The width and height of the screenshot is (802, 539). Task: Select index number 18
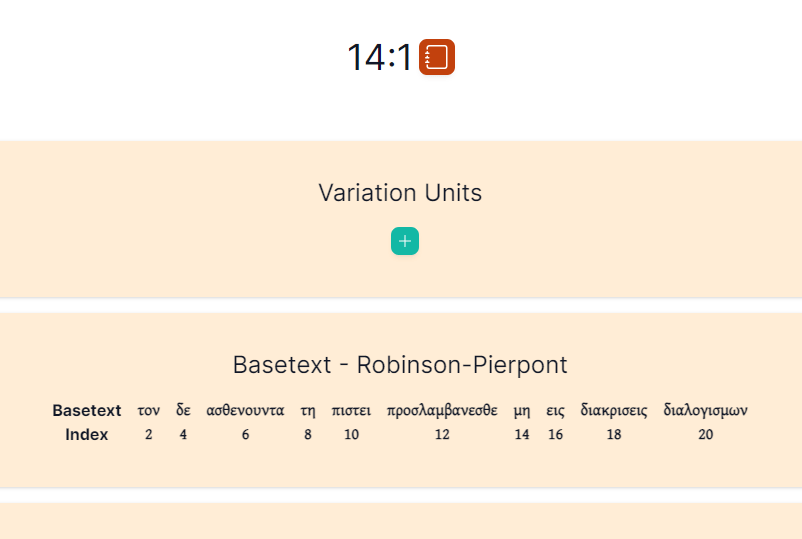[614, 434]
